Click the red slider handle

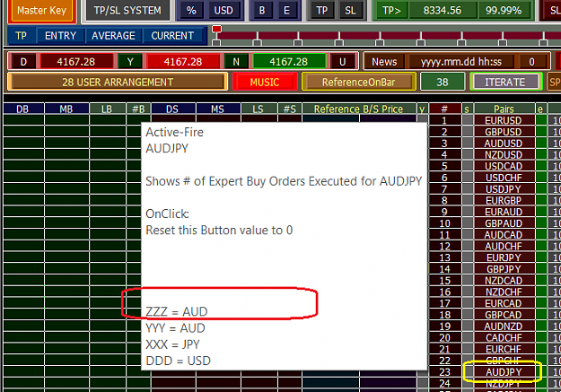[216, 29]
